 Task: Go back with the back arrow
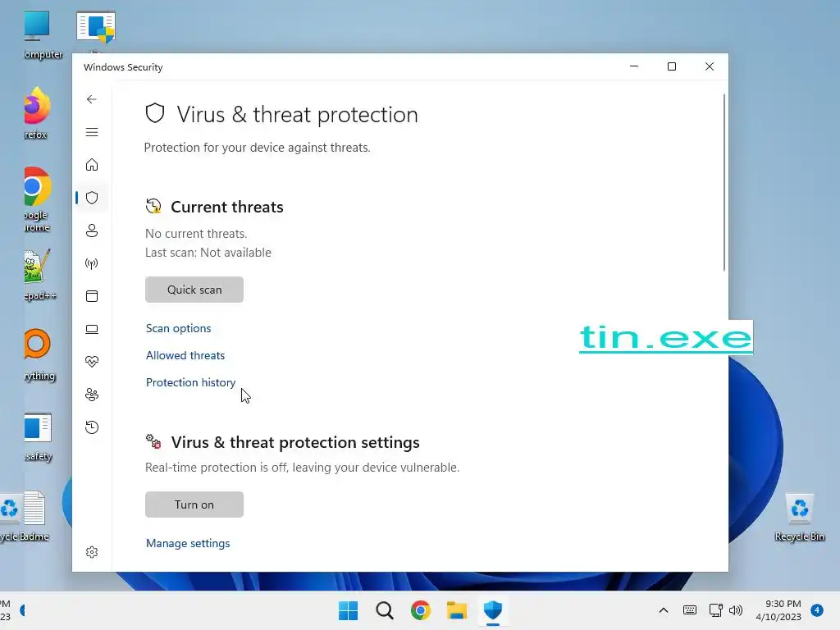pos(92,99)
